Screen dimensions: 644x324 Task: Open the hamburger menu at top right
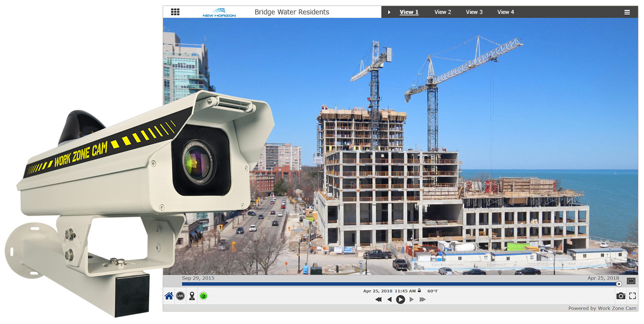(x=628, y=12)
